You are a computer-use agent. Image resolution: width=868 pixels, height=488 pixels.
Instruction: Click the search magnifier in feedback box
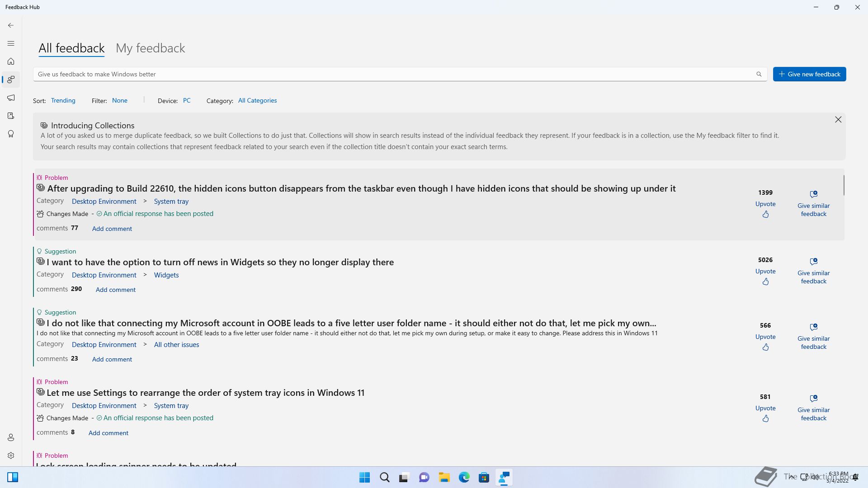(759, 74)
